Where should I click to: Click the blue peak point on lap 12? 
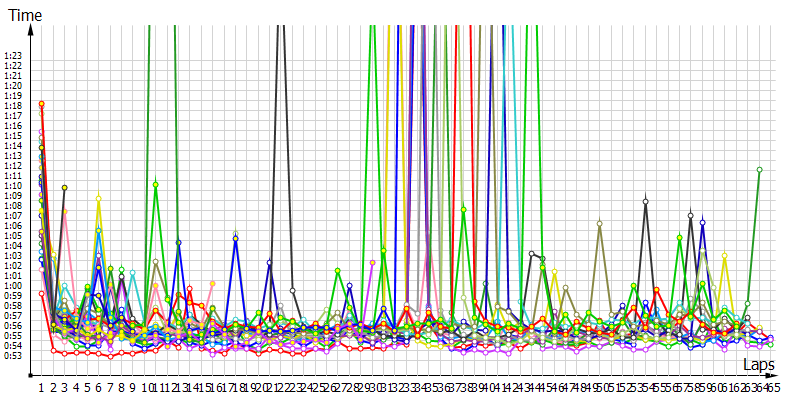178,243
